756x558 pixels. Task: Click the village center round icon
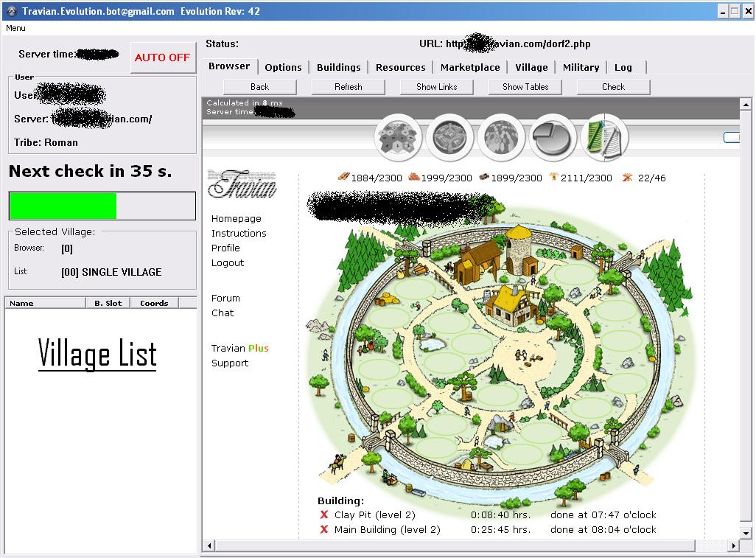(449, 137)
